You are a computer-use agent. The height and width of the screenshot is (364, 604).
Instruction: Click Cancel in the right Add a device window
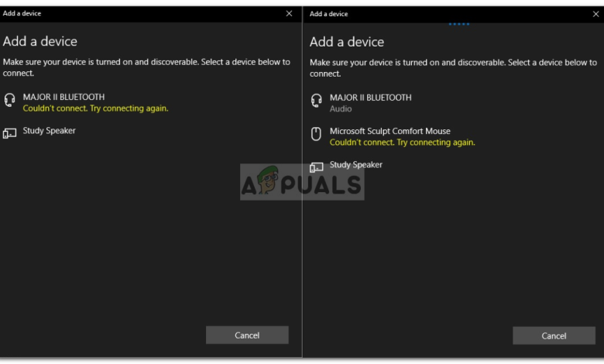pos(554,336)
